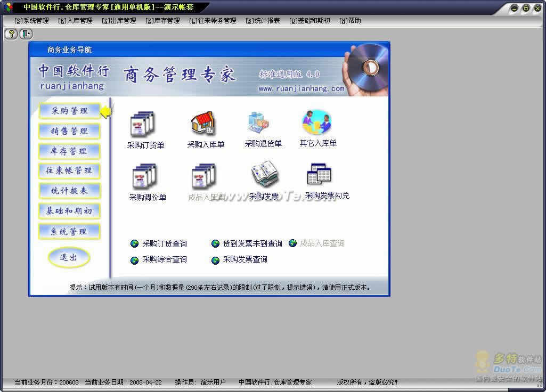
Task: Select the 采购管理 navigation button
Action: tap(70, 111)
